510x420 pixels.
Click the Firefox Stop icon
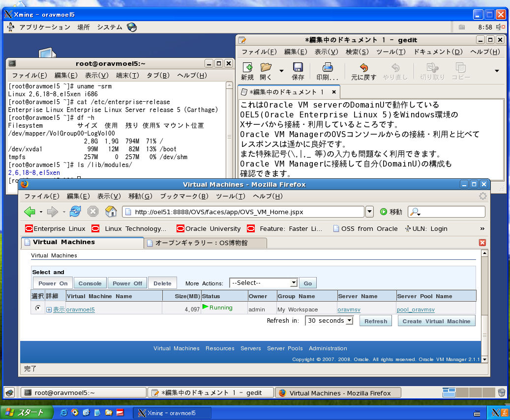92,211
